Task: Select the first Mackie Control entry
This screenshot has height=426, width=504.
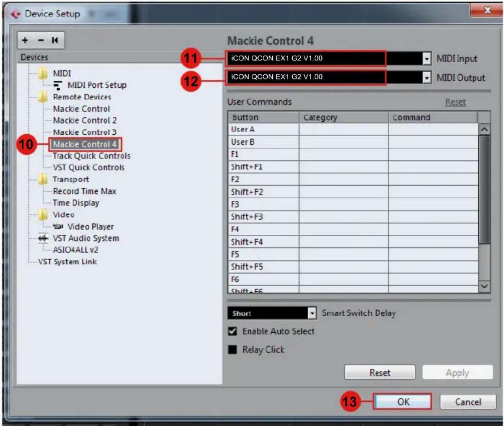Action: point(81,109)
